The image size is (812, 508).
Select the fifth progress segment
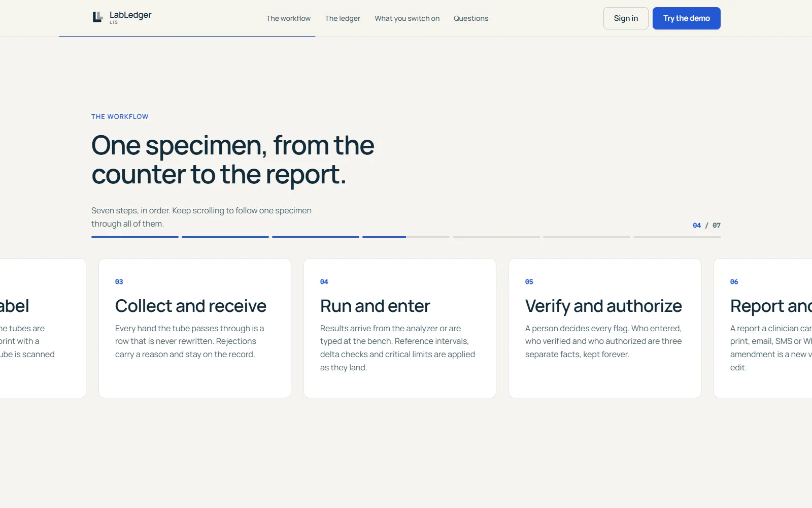(496, 237)
